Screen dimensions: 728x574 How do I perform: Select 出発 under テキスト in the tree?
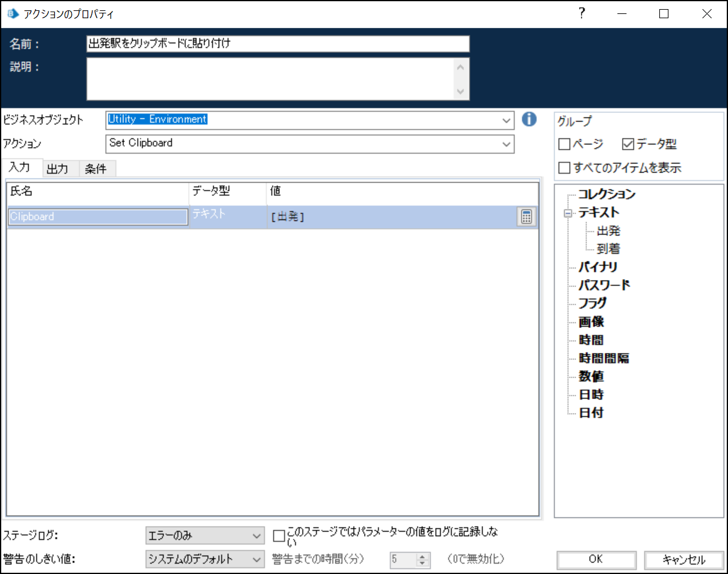[606, 231]
